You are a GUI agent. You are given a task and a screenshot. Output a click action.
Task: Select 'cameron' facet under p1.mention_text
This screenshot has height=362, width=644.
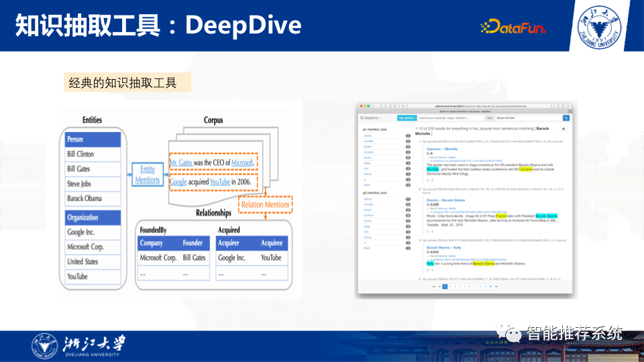[368, 152]
